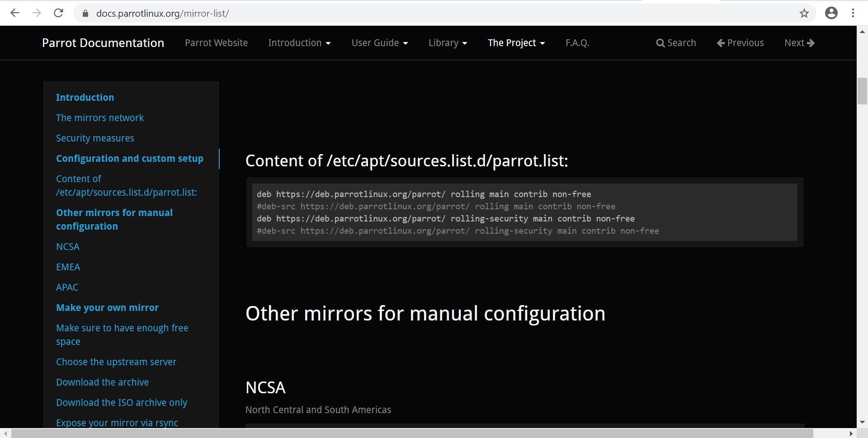Image resolution: width=868 pixels, height=438 pixels.
Task: Open the browser profile avatar icon
Action: click(831, 13)
